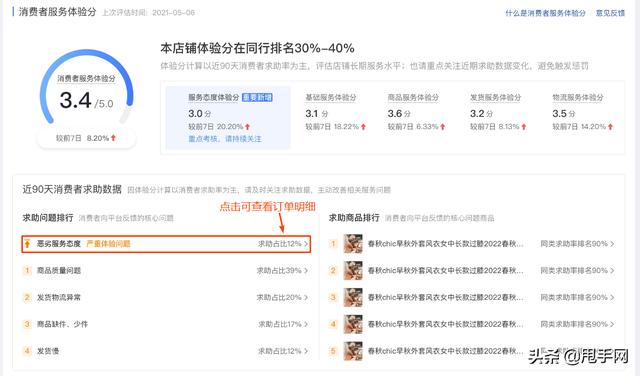
Task: Click the red up arrow beside 较前7日 8.20%
Action: (113, 138)
